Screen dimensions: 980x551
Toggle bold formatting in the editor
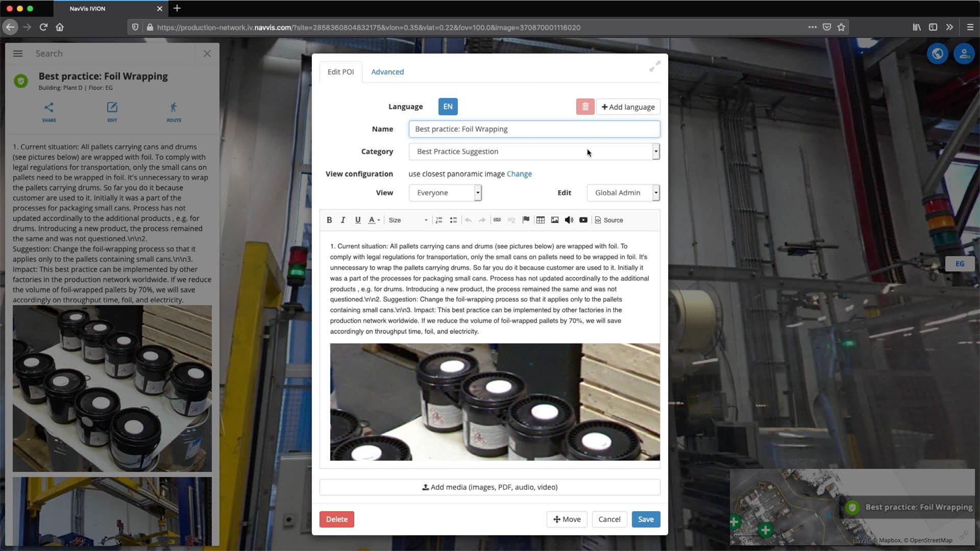(329, 220)
